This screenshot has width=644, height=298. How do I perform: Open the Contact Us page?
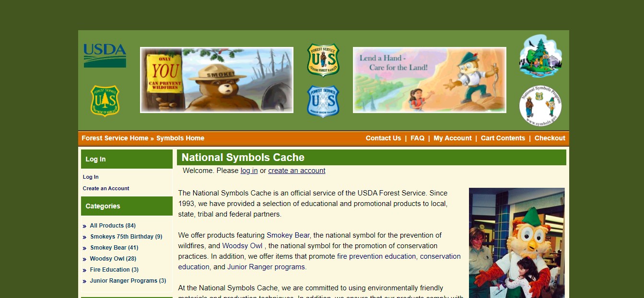[x=383, y=138]
